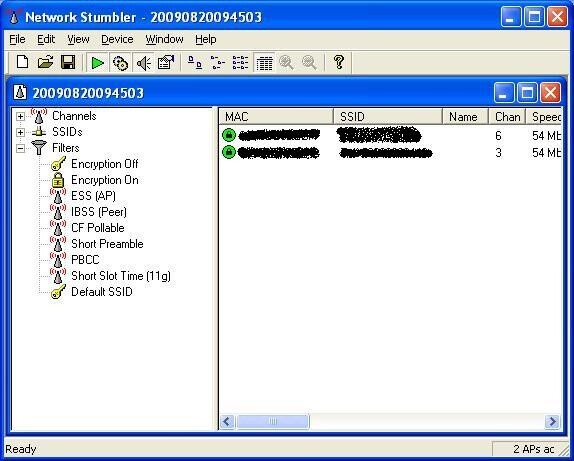Click the Encryption Off key icon

[58, 164]
